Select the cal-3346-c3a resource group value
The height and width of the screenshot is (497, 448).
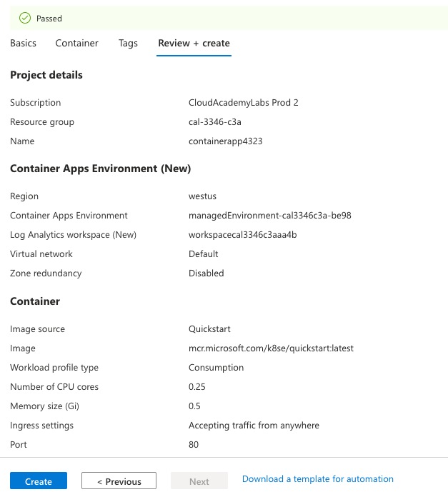[x=215, y=122]
